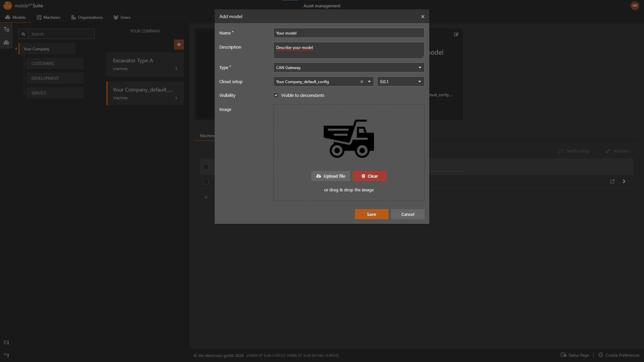Screen dimensions: 644x362
Task: Click the edit model pencil icon
Action: [456, 35]
